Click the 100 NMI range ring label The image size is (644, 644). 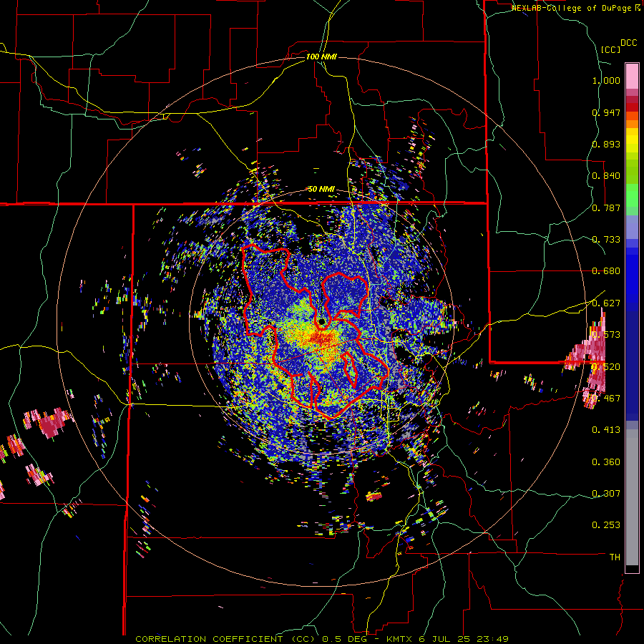tap(321, 57)
